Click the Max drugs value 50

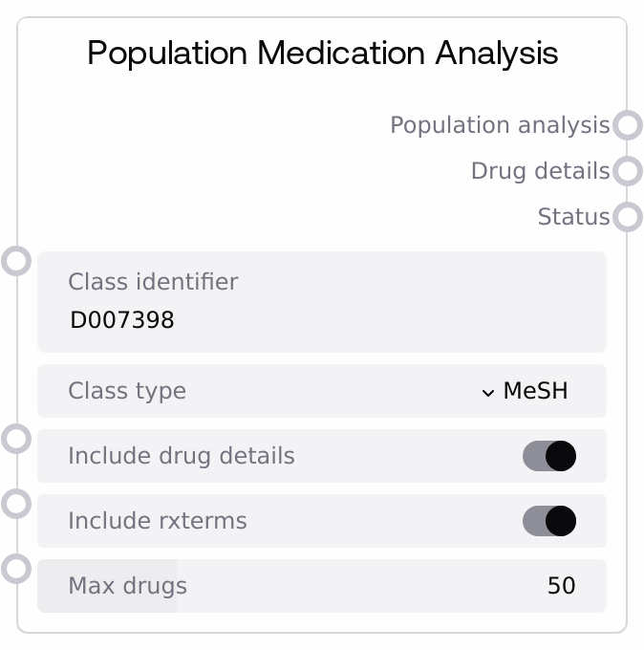point(562,586)
